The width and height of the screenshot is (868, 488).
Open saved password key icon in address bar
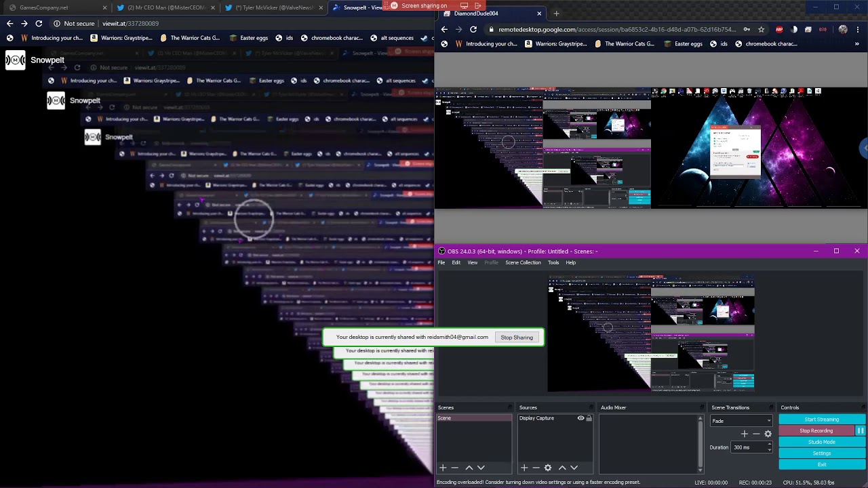click(747, 30)
